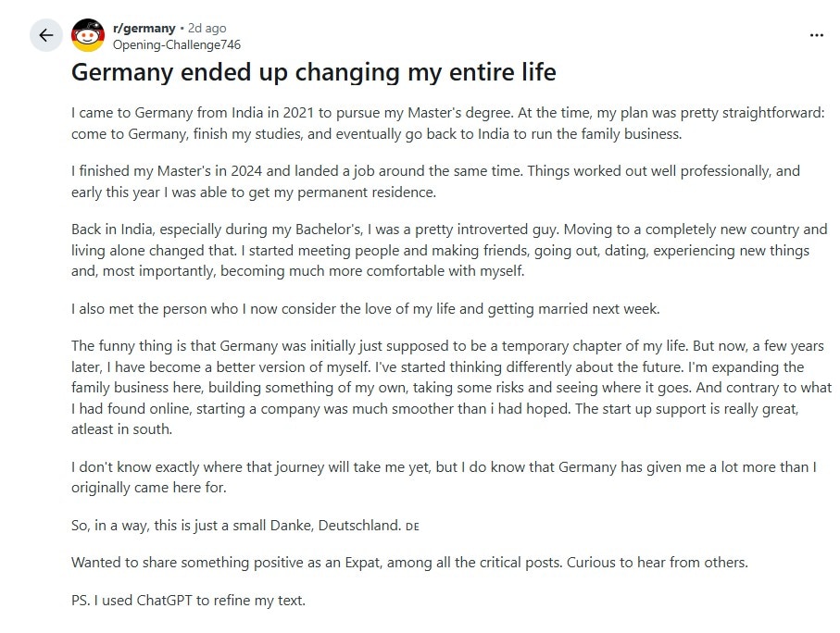Open user profile Opening-Challenge746
Image resolution: width=840 pixels, height=633 pixels.
click(177, 44)
